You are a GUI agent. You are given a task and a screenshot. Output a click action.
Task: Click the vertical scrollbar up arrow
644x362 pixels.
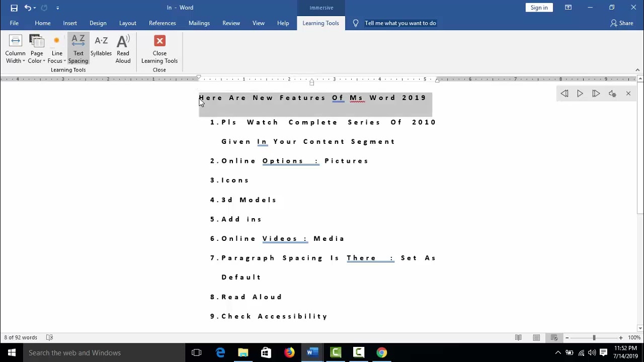640,79
